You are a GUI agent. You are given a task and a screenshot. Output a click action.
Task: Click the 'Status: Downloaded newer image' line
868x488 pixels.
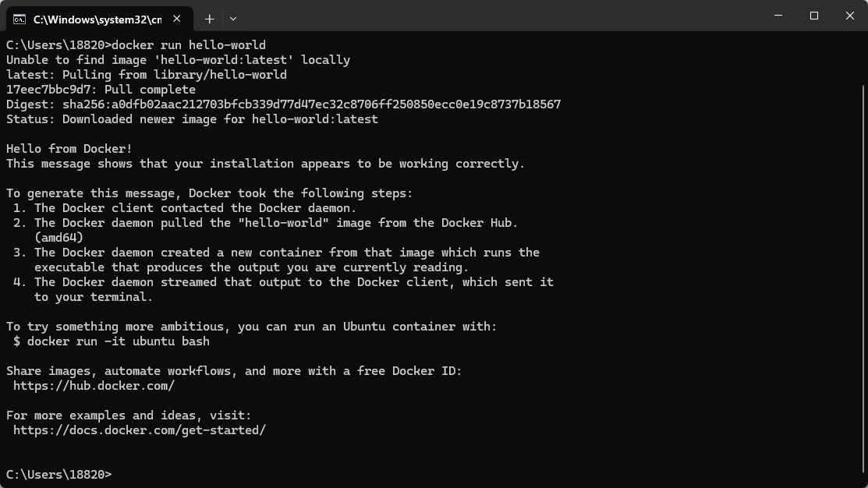[x=192, y=119]
